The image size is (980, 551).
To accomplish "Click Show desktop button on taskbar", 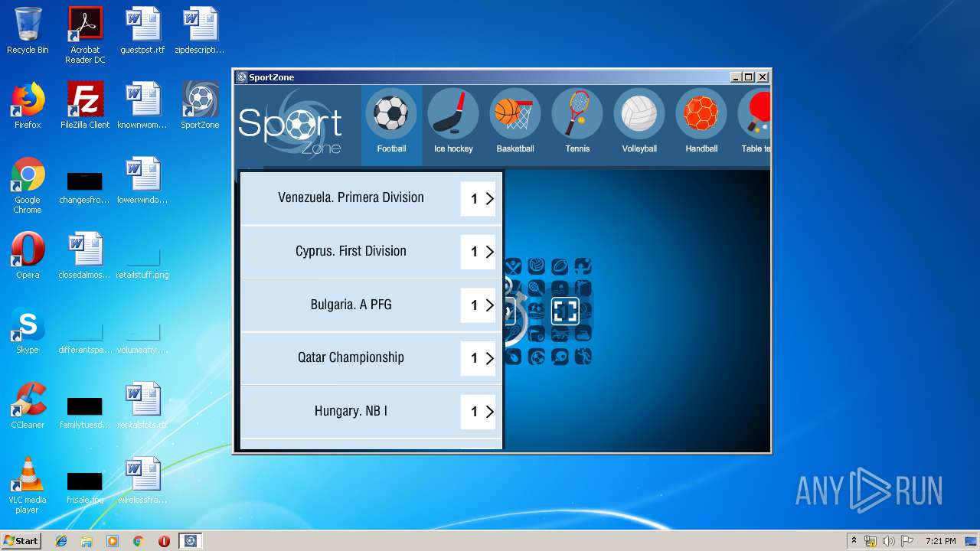I will pos(972,541).
